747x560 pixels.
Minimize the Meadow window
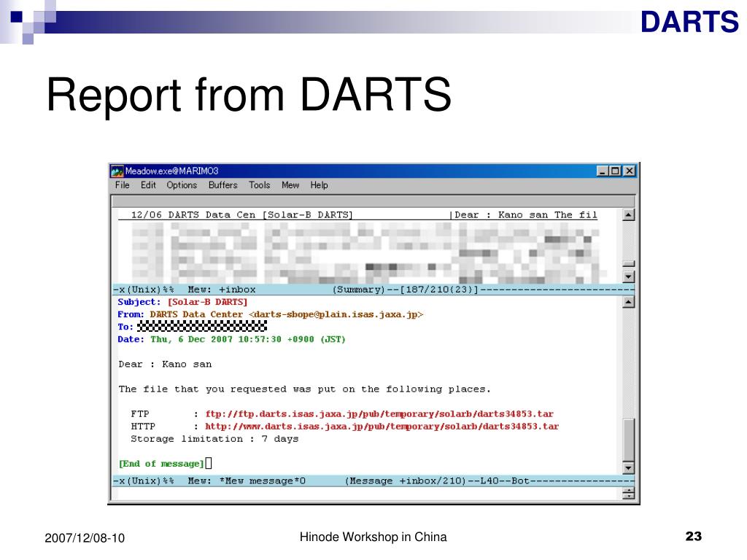pos(602,171)
